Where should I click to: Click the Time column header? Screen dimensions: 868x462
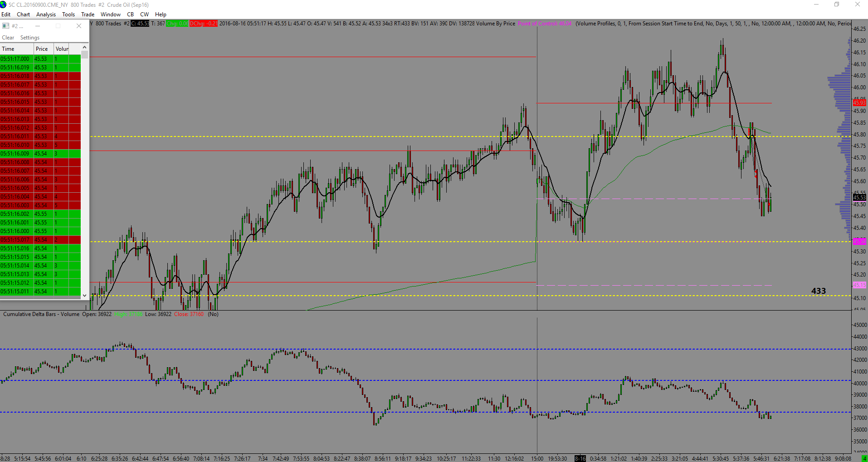tap(17, 49)
